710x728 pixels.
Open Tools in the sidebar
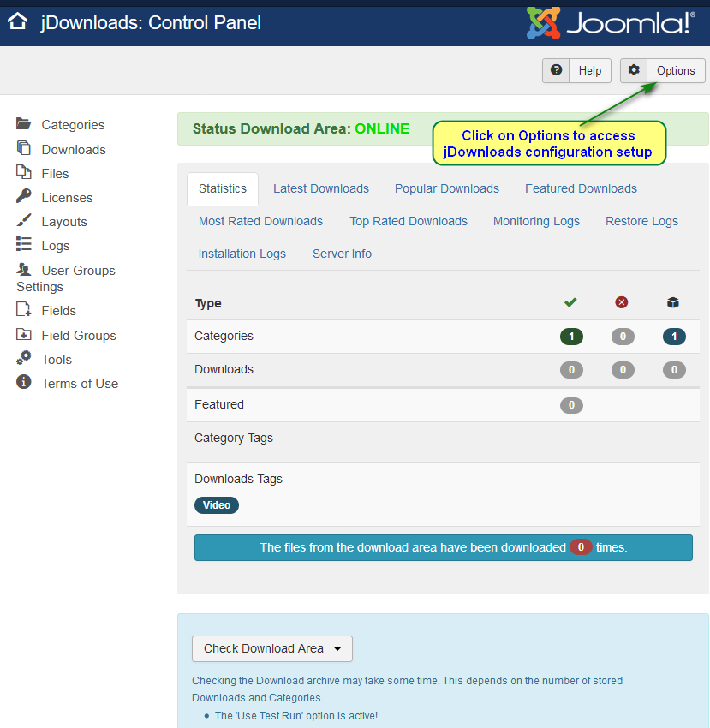[x=57, y=360]
